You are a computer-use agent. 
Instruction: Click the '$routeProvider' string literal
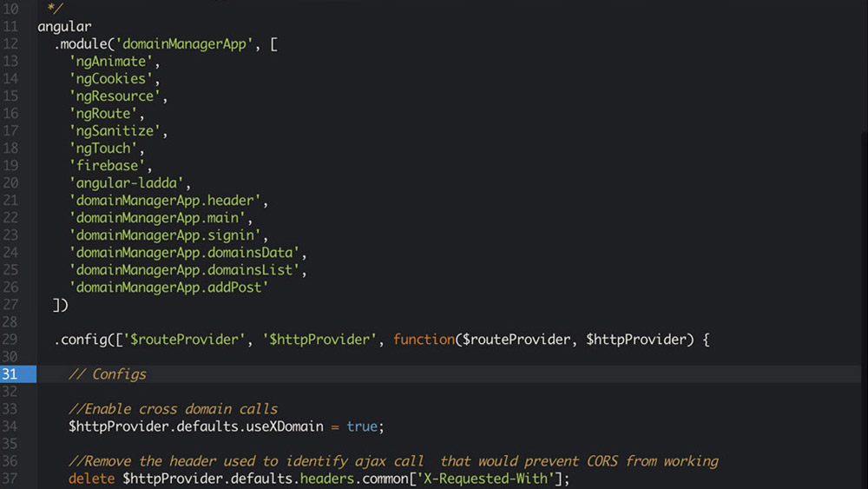point(184,340)
